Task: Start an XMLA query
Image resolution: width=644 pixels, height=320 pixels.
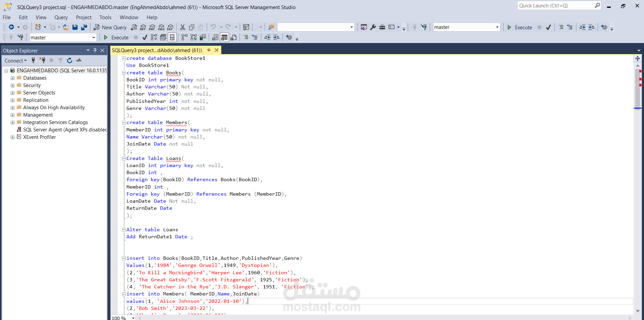Action: (161, 27)
